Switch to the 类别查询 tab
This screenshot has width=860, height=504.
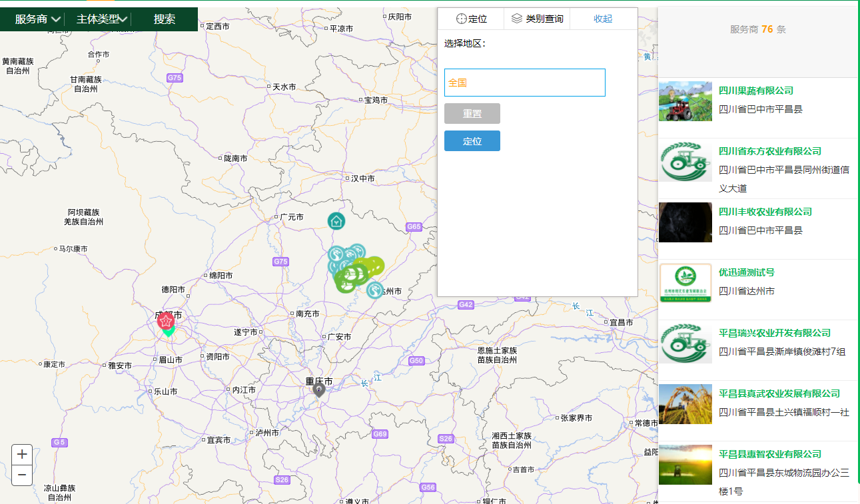[544, 19]
